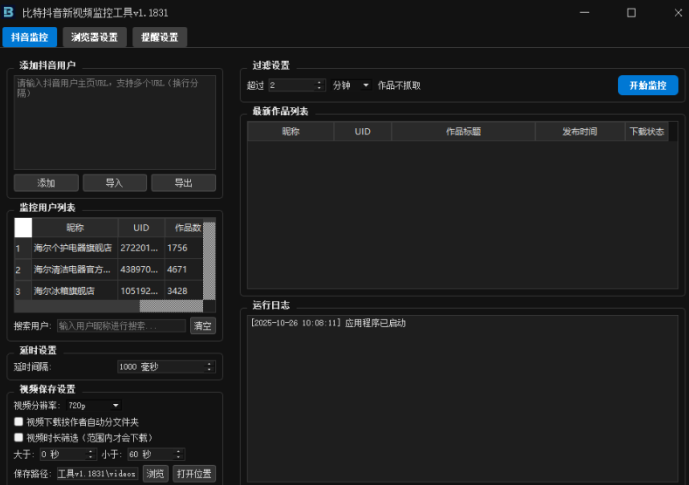Click the 浏览 save path button
Viewport: 689px width, 485px height.
[155, 474]
